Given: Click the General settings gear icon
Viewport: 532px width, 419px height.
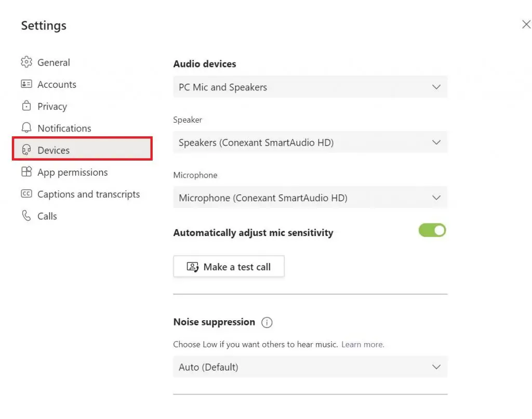Looking at the screenshot, I should (26, 62).
